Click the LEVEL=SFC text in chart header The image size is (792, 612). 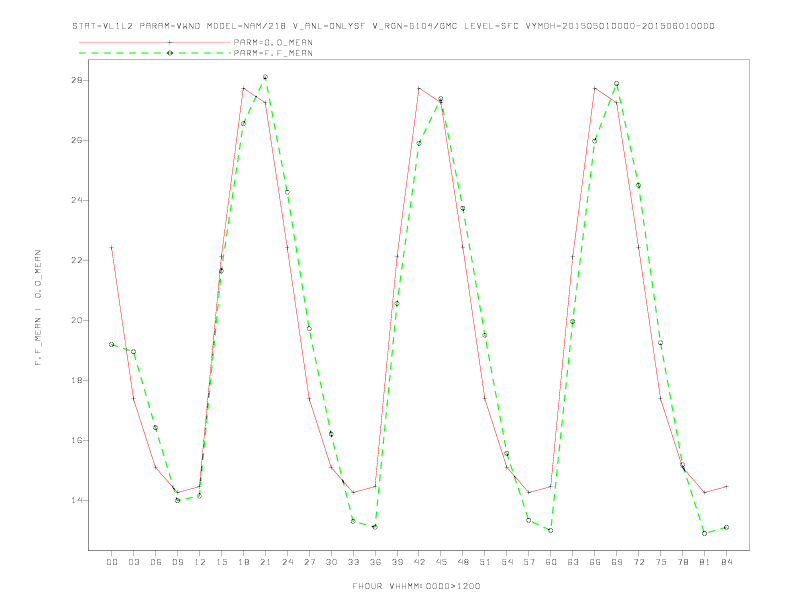[491, 26]
